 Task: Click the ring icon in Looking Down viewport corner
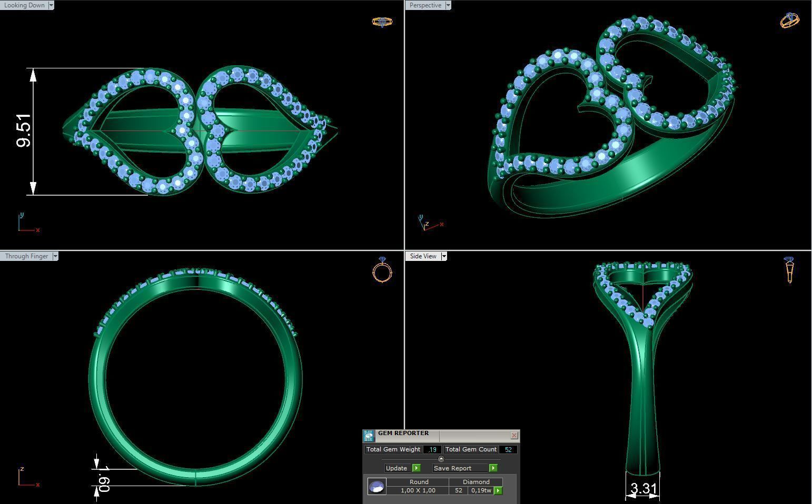[382, 22]
